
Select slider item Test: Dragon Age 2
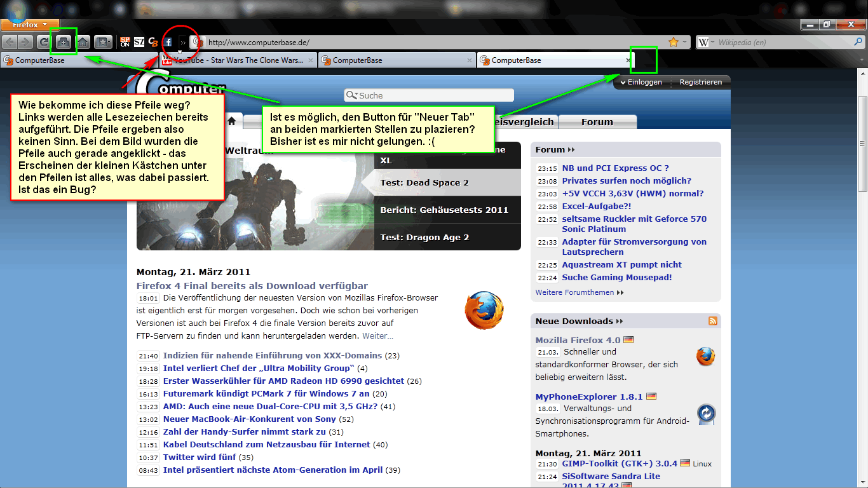click(447, 237)
